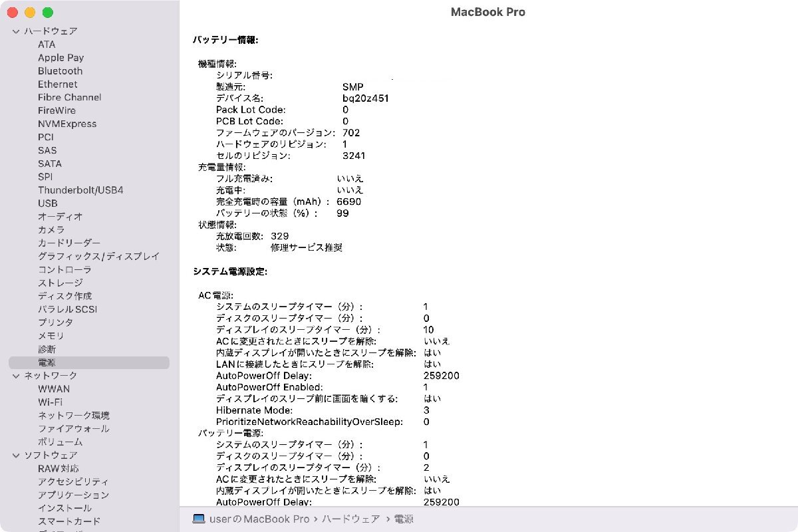Open the Thunderbolt/USB4 section
Image resolution: width=798 pixels, height=532 pixels.
(80, 190)
